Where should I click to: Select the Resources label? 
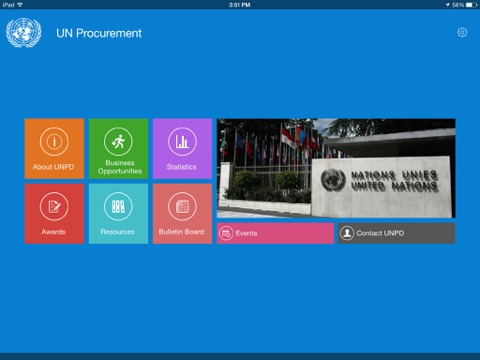117,232
